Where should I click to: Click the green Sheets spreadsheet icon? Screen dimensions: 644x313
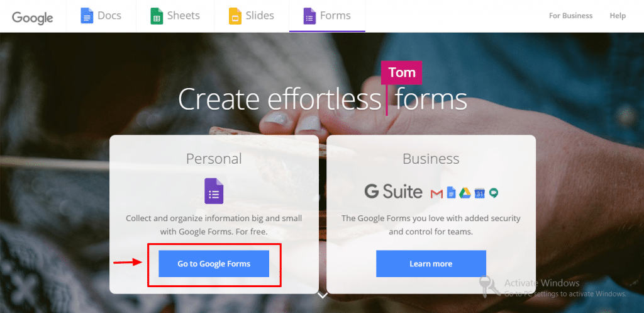pos(157,16)
